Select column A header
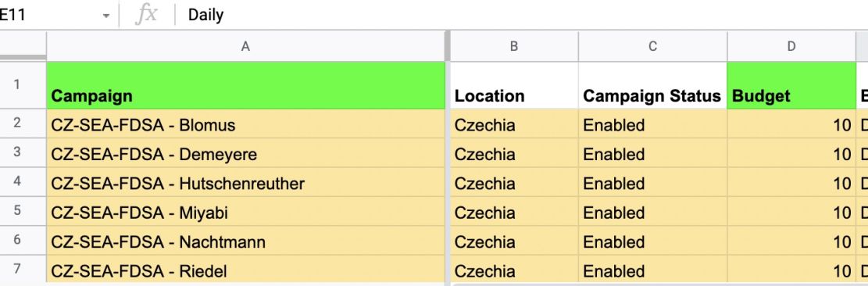This screenshot has height=286, width=868. point(246,46)
